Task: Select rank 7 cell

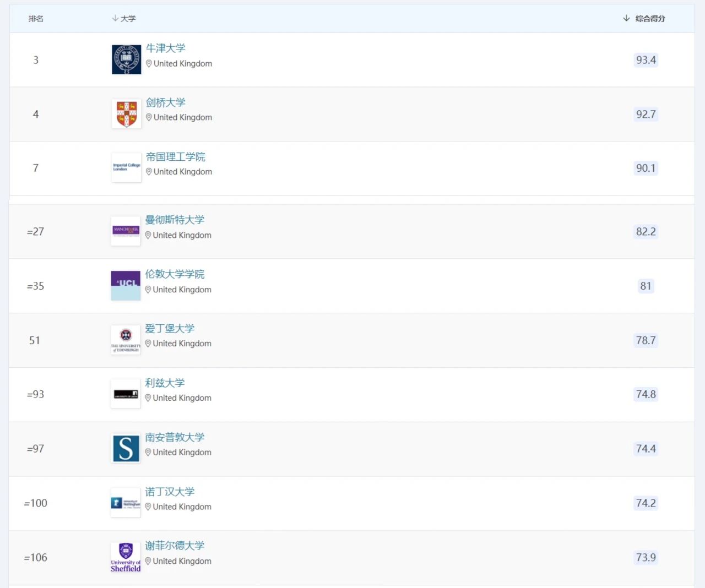Action: (36, 168)
